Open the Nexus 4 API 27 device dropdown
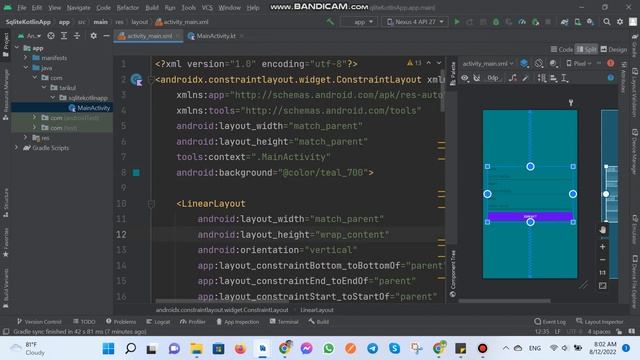 click(x=415, y=22)
